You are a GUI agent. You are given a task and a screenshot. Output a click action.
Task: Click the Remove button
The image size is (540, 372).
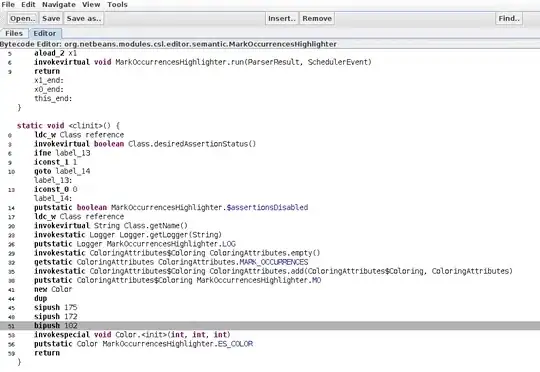click(317, 18)
